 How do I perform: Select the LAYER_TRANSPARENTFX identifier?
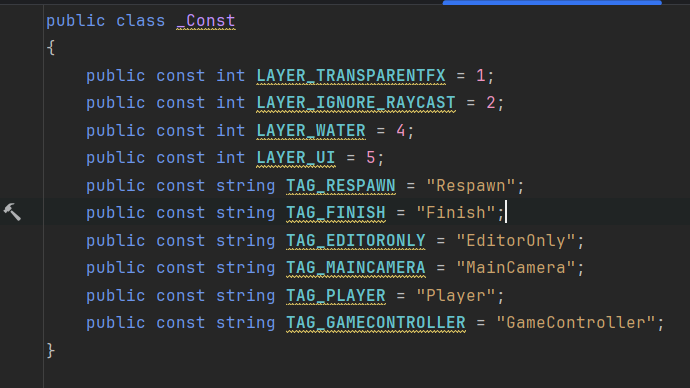(x=351, y=76)
